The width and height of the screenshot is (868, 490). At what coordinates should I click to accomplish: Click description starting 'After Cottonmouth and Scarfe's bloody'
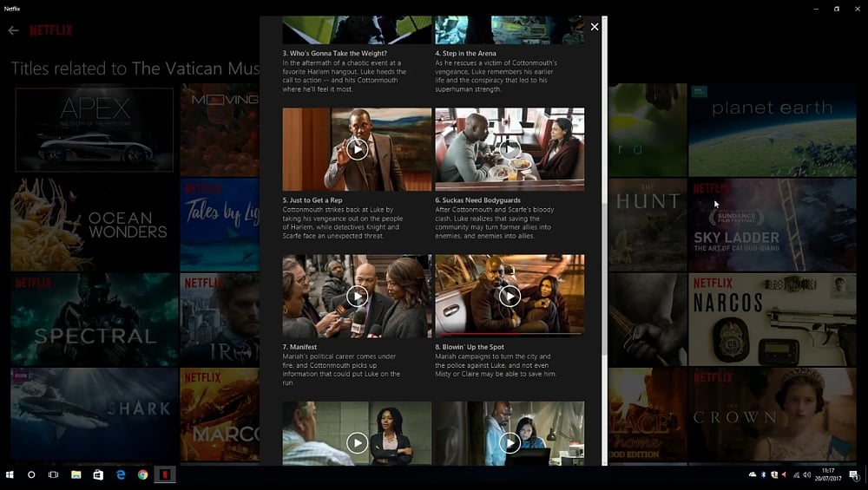pyautogui.click(x=495, y=223)
